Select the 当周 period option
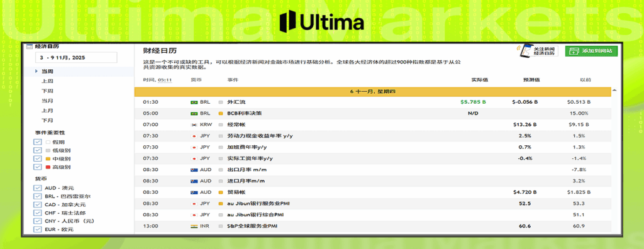644x249 pixels. (47, 72)
